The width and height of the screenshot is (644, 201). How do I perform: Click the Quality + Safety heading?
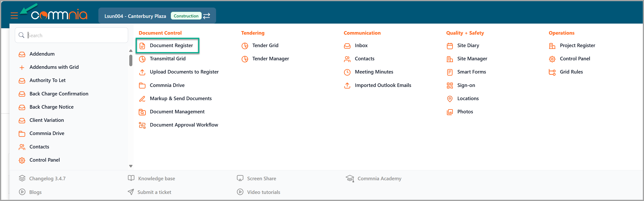pyautogui.click(x=465, y=33)
